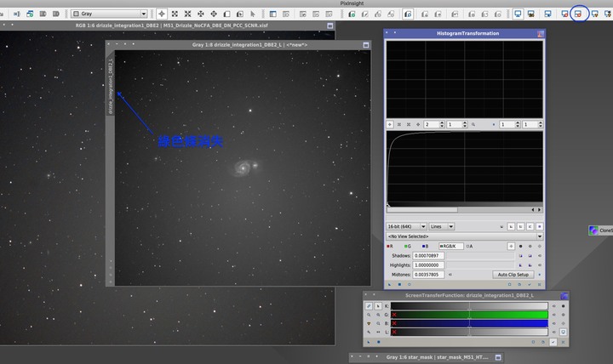Click the green G channel STF slider
613x364 pixels.
click(x=469, y=315)
